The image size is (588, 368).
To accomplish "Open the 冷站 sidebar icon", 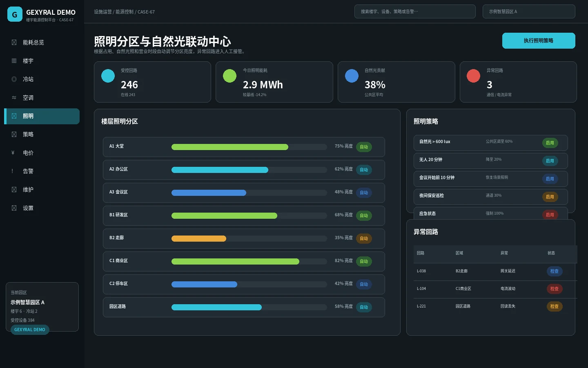I will (14, 79).
